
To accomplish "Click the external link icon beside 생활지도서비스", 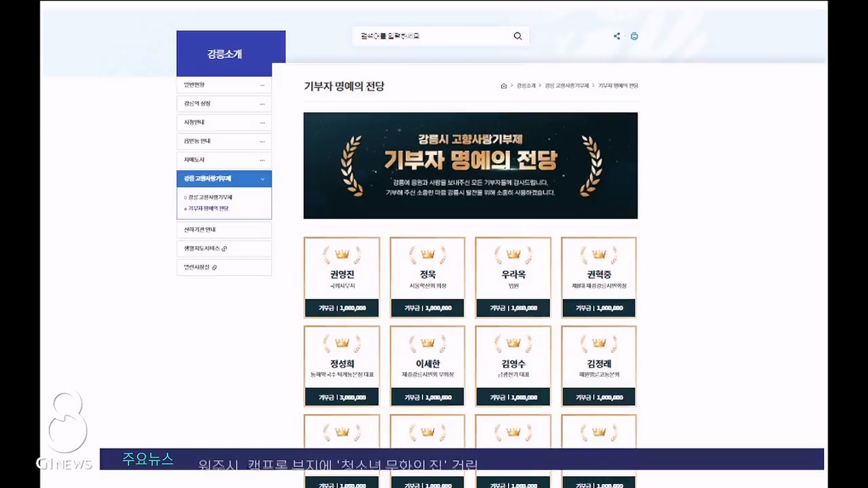I will [x=224, y=249].
